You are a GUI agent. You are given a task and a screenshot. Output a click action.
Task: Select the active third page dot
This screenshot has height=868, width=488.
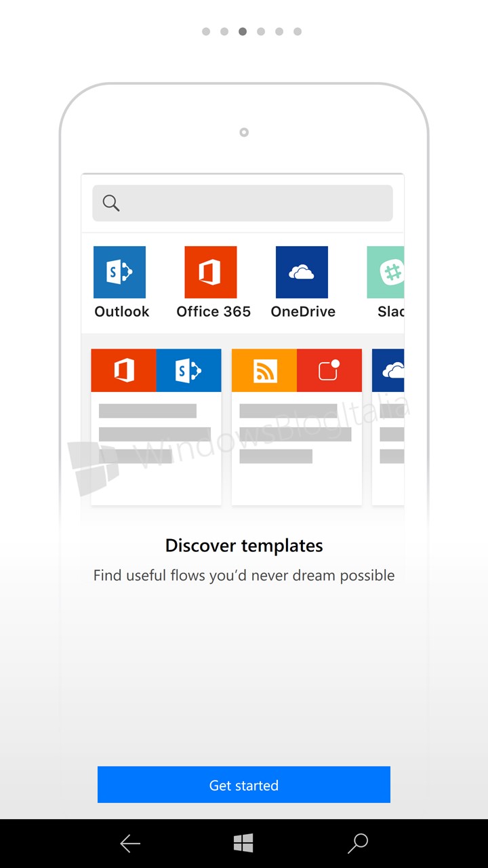(243, 31)
